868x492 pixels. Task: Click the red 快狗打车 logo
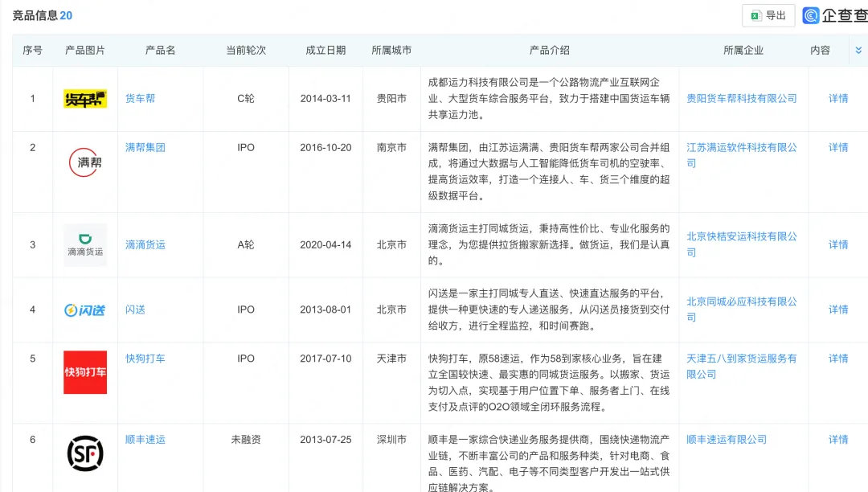click(84, 372)
